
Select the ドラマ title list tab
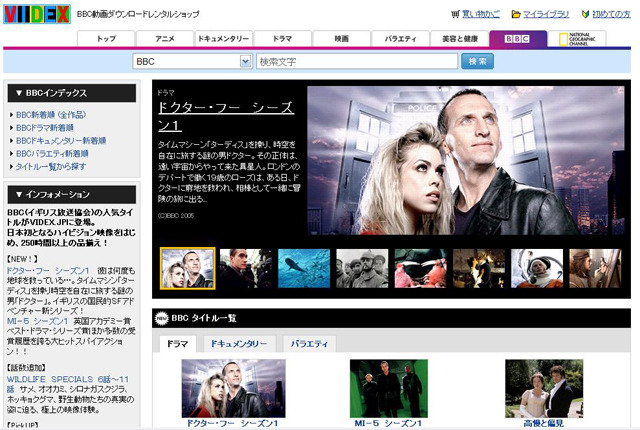pyautogui.click(x=178, y=344)
